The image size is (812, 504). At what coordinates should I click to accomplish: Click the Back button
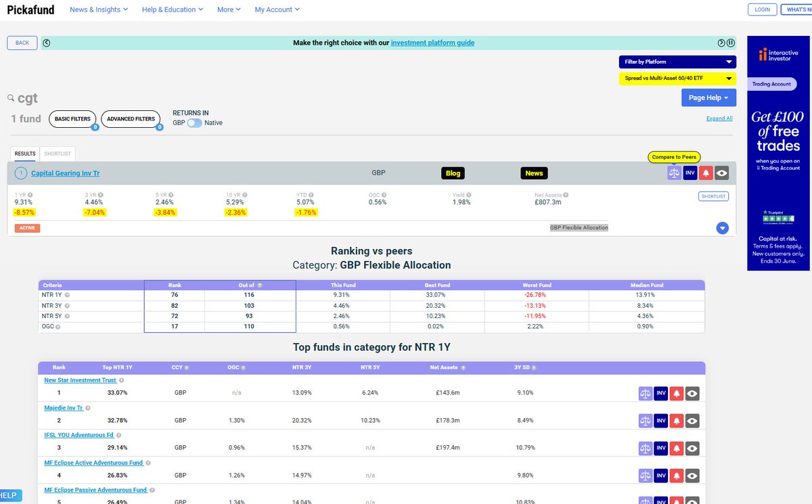coord(22,43)
